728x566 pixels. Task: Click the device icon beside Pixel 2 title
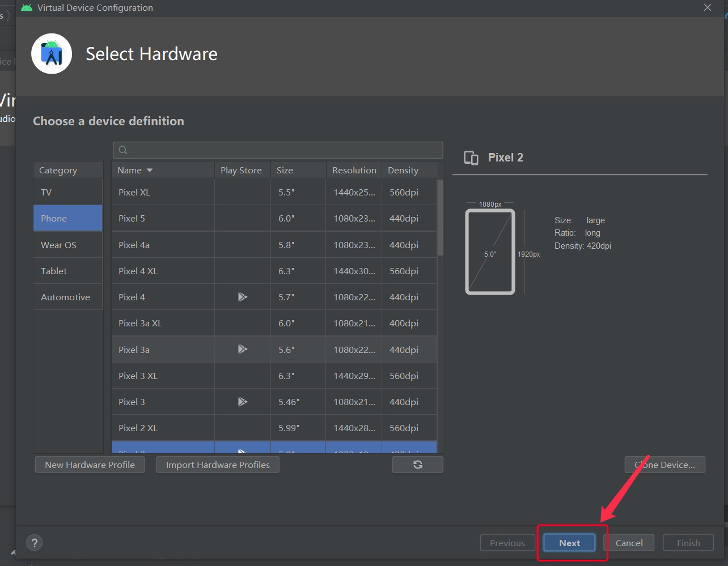pos(471,158)
